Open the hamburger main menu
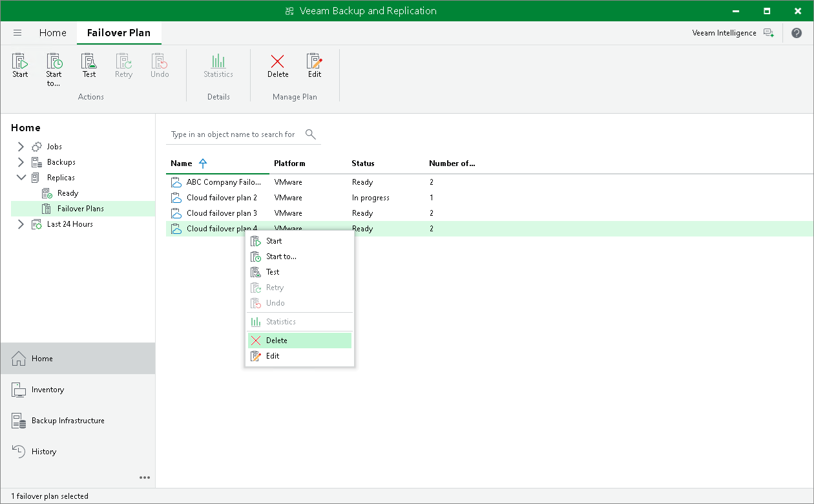 point(17,33)
